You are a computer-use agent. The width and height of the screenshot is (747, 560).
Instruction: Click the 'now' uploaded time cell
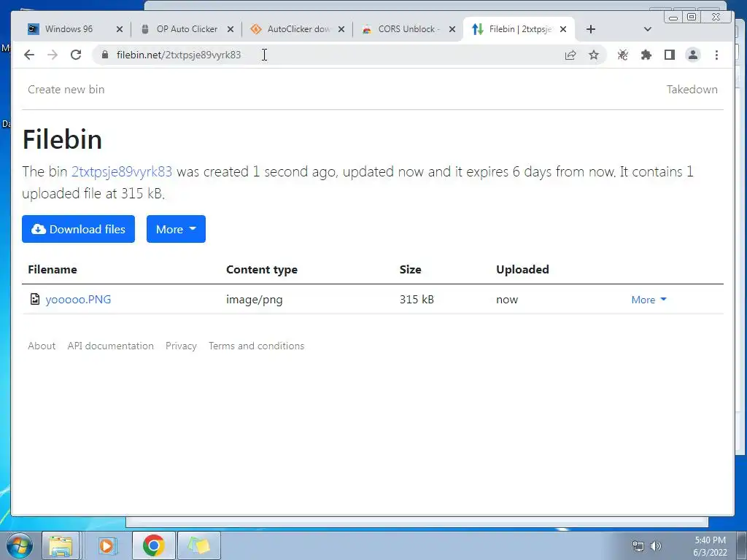coord(507,300)
